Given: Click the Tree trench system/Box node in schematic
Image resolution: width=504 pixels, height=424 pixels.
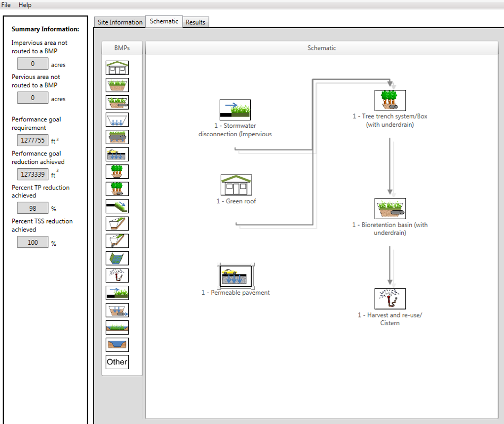Looking at the screenshot, I should pos(390,100).
